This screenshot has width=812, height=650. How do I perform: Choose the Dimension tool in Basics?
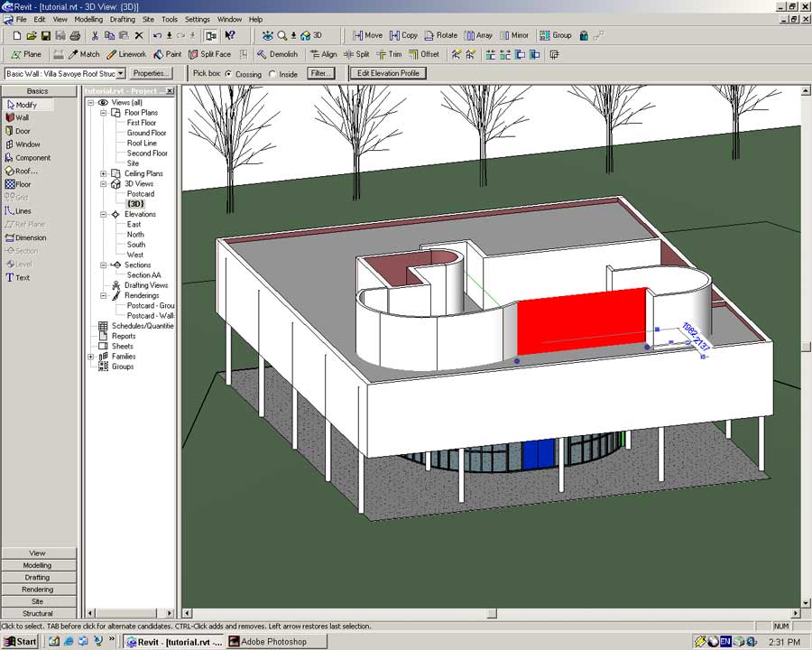[x=26, y=238]
